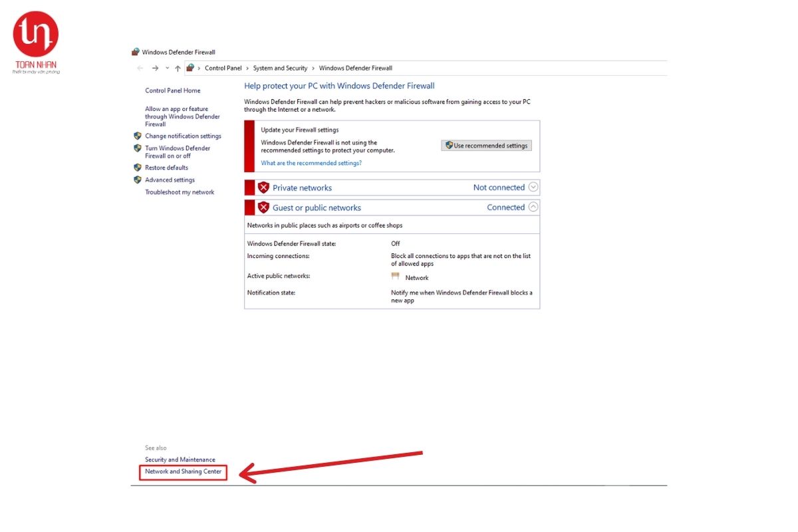Open Allow an app or feature through Firewall

point(183,116)
